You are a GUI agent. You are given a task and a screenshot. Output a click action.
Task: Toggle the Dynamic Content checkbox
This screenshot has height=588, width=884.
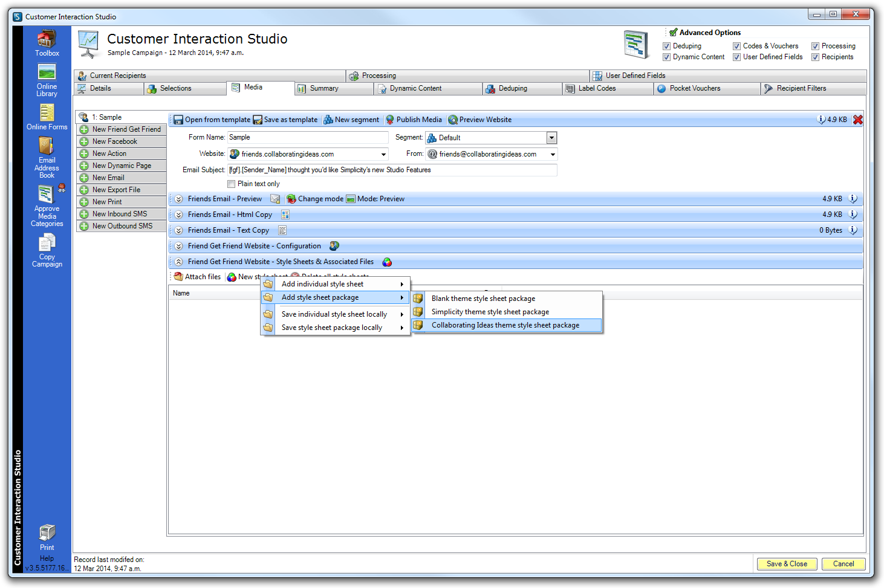[x=666, y=57]
